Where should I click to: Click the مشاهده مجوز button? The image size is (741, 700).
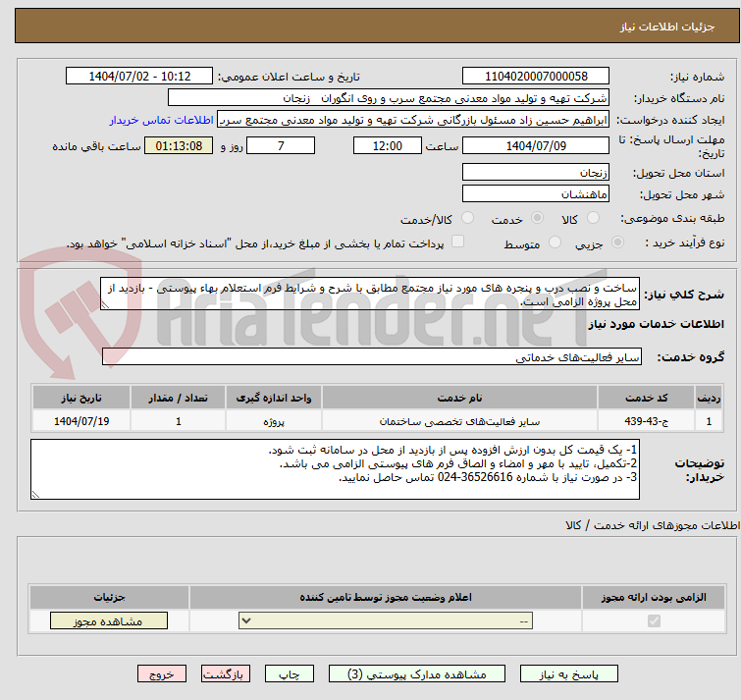pos(109,620)
